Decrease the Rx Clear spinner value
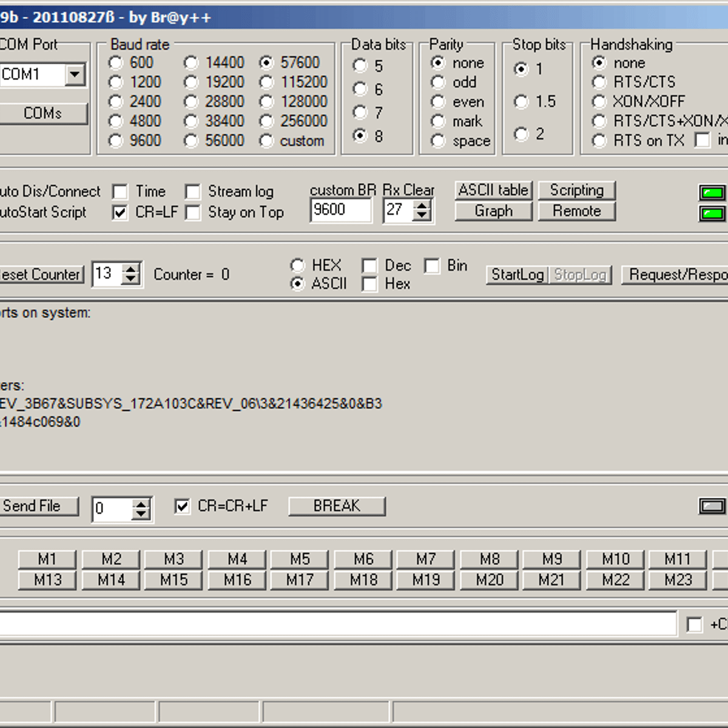 tap(422, 216)
